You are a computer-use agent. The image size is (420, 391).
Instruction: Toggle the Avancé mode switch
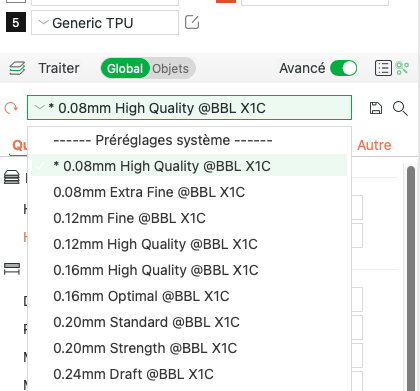(x=343, y=68)
